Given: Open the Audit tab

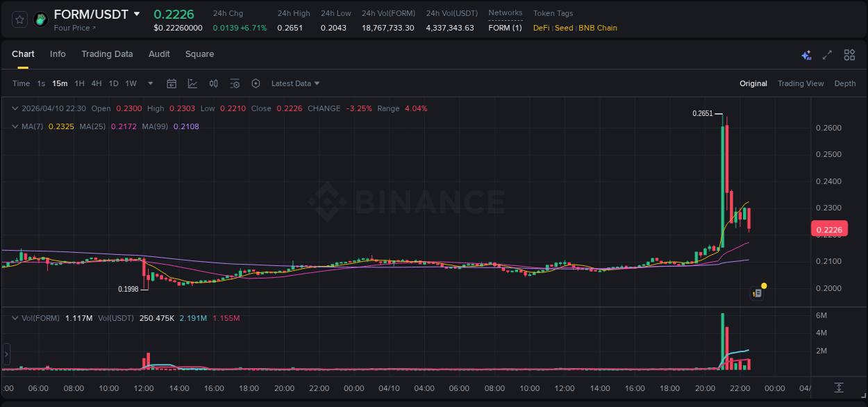Looking at the screenshot, I should pos(159,53).
